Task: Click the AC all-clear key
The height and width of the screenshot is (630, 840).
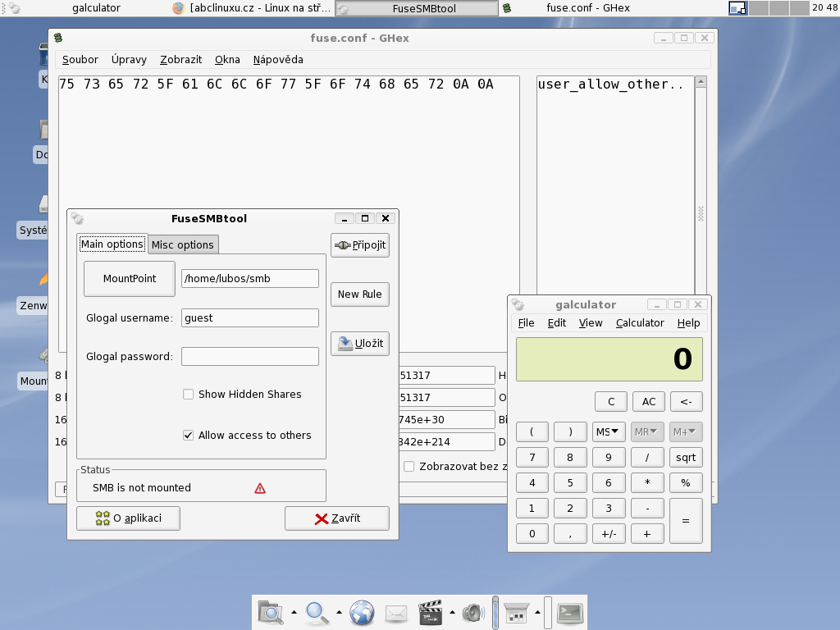Action: tap(648, 402)
